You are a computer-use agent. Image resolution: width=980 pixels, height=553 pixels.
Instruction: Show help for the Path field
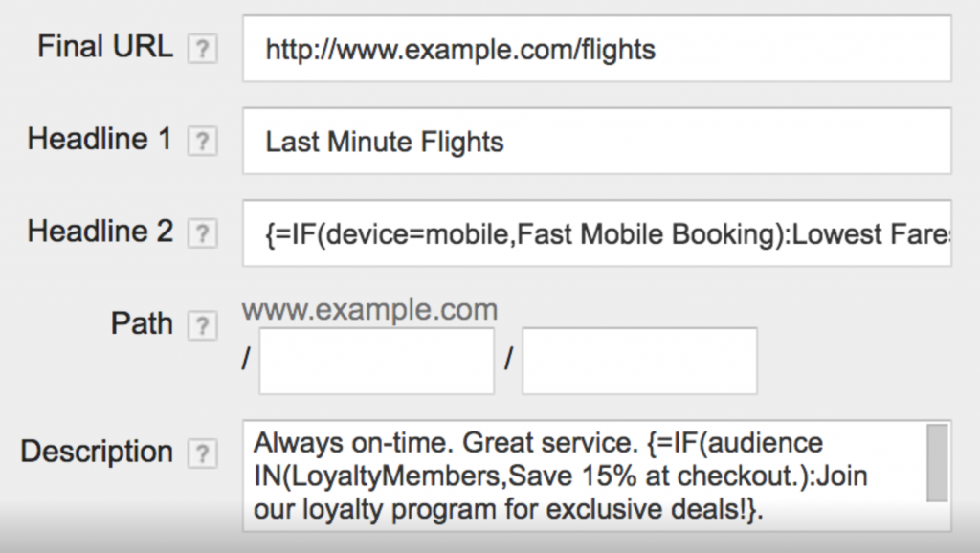[x=203, y=325]
